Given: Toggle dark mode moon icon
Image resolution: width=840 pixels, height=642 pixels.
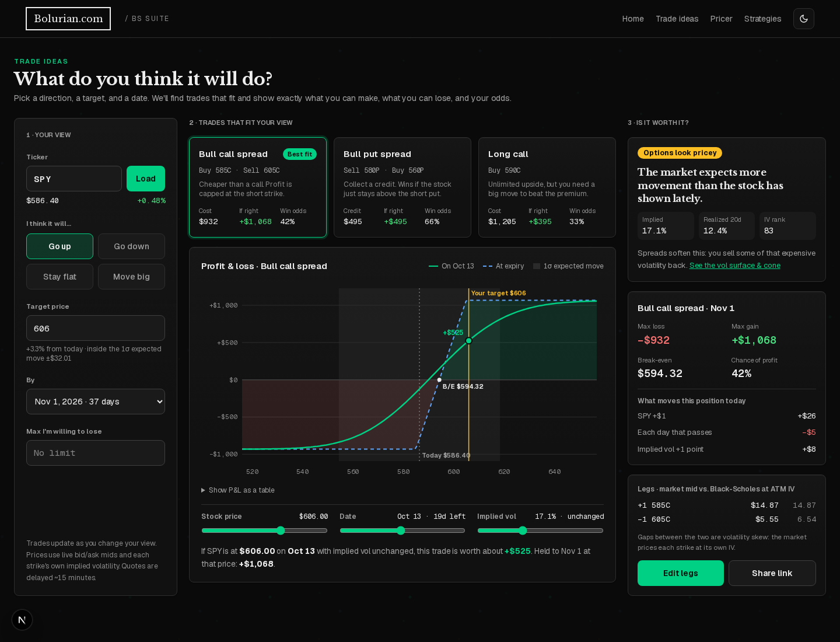Looking at the screenshot, I should click(803, 19).
